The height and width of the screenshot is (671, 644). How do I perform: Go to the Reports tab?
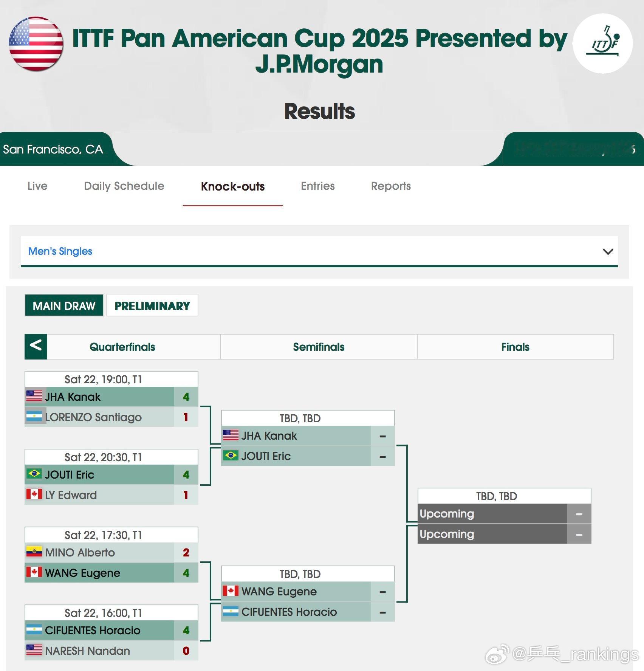(391, 186)
